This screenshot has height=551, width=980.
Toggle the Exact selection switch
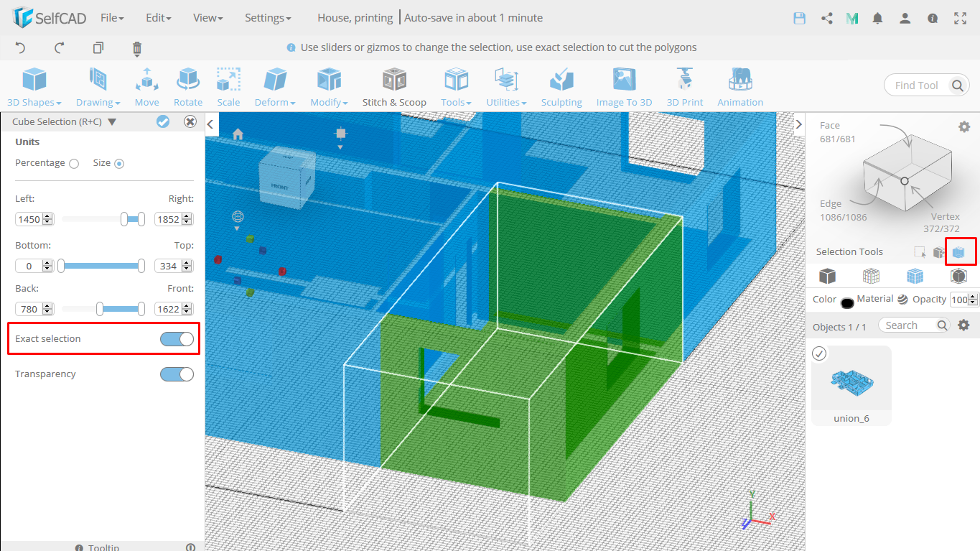click(177, 339)
